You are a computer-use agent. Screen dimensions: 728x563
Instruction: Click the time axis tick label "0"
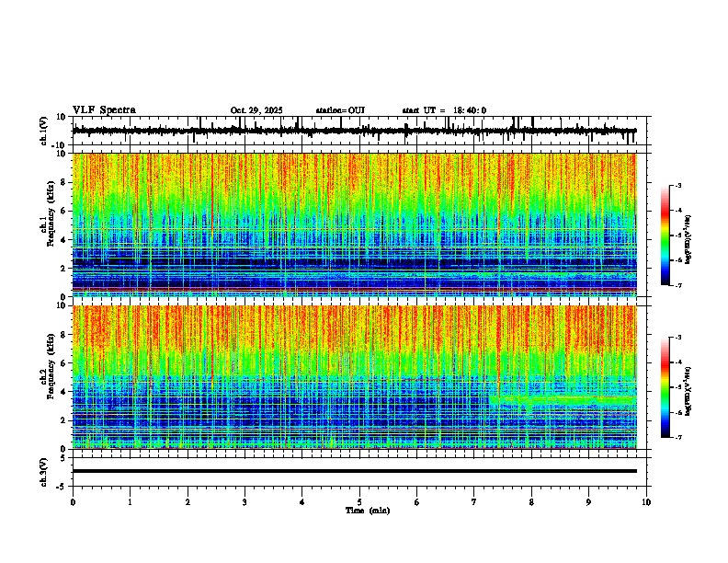(x=73, y=502)
